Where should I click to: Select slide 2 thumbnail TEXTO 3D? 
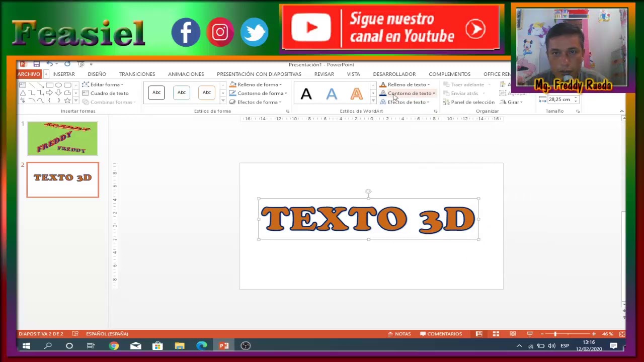[63, 179]
